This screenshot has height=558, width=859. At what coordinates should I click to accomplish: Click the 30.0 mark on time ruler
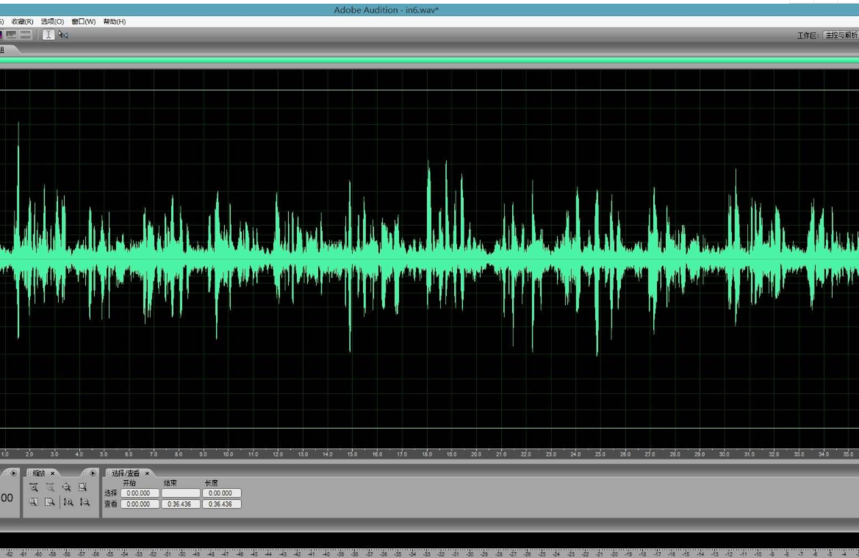pyautogui.click(x=725, y=454)
